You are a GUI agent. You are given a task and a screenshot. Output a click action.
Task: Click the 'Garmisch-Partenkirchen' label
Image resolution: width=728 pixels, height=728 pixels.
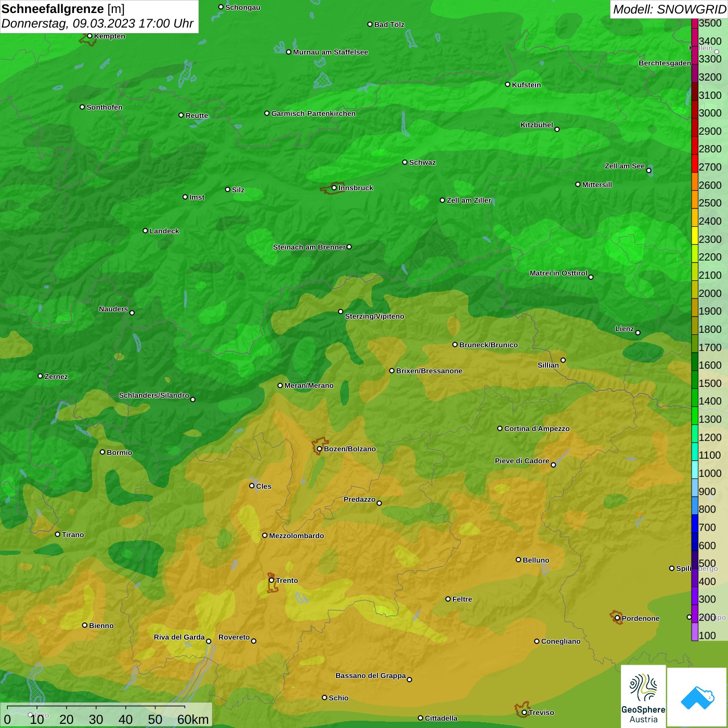tap(314, 113)
